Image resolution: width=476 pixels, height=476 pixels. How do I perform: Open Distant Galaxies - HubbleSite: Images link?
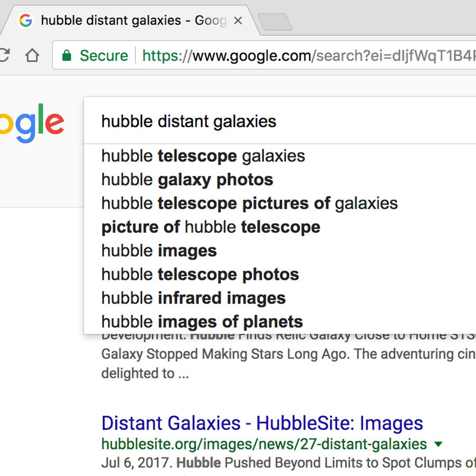pyautogui.click(x=262, y=423)
